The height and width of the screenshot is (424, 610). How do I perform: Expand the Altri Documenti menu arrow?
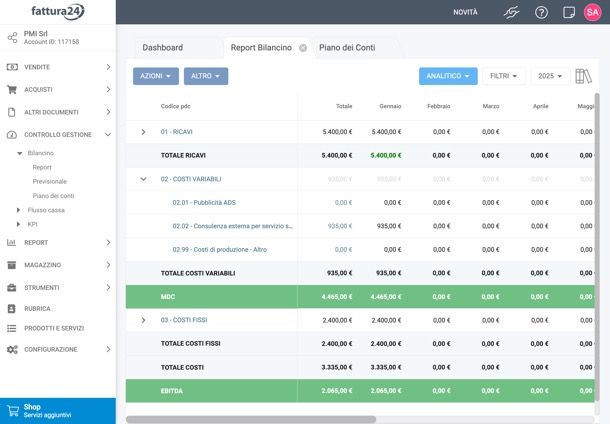(108, 112)
